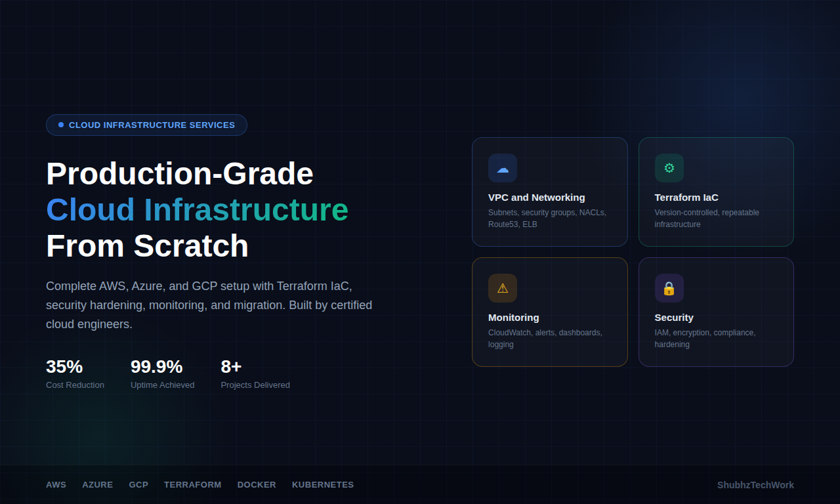Click the blue dot in services badge
The image size is (840, 504).
(61, 125)
